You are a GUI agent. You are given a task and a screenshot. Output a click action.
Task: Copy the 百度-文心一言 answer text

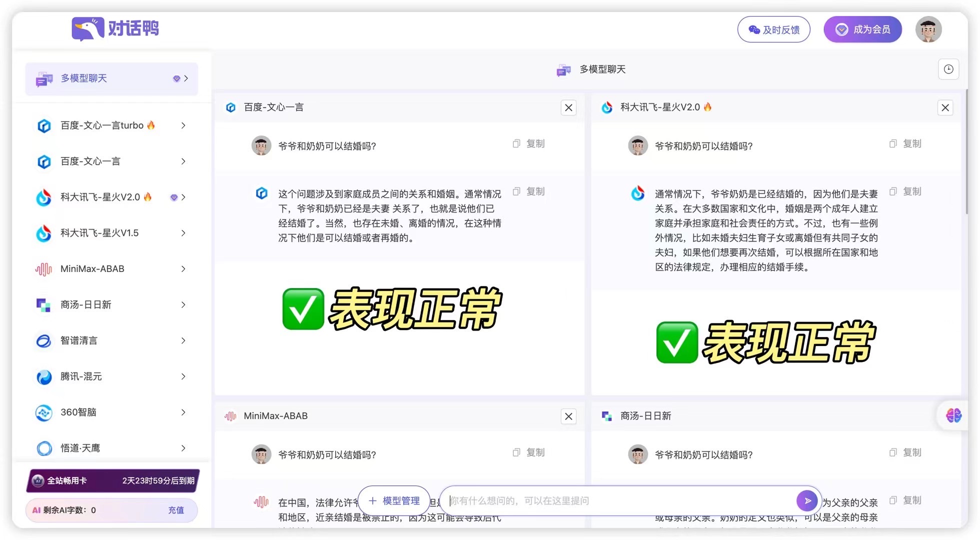point(529,191)
